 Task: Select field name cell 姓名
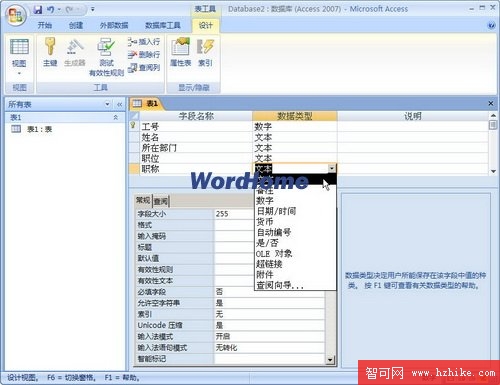[x=196, y=137]
